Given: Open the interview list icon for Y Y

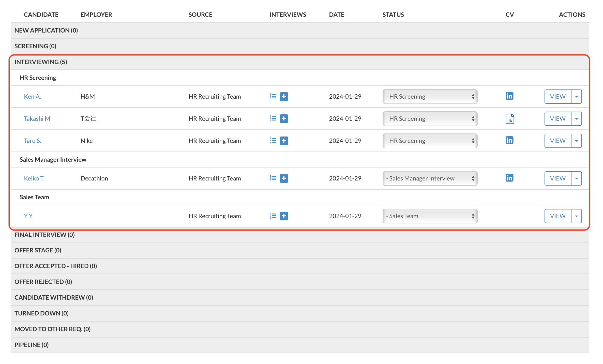Looking at the screenshot, I should [273, 216].
